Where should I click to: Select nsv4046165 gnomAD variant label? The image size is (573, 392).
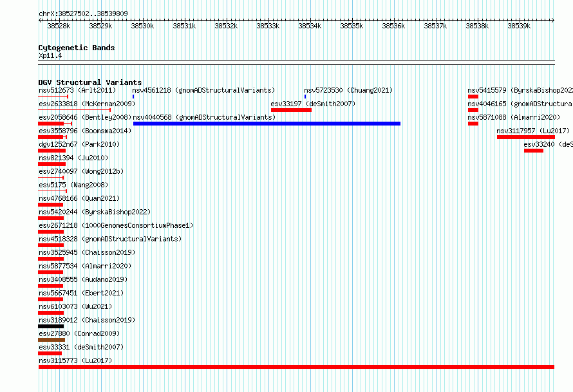coord(520,104)
